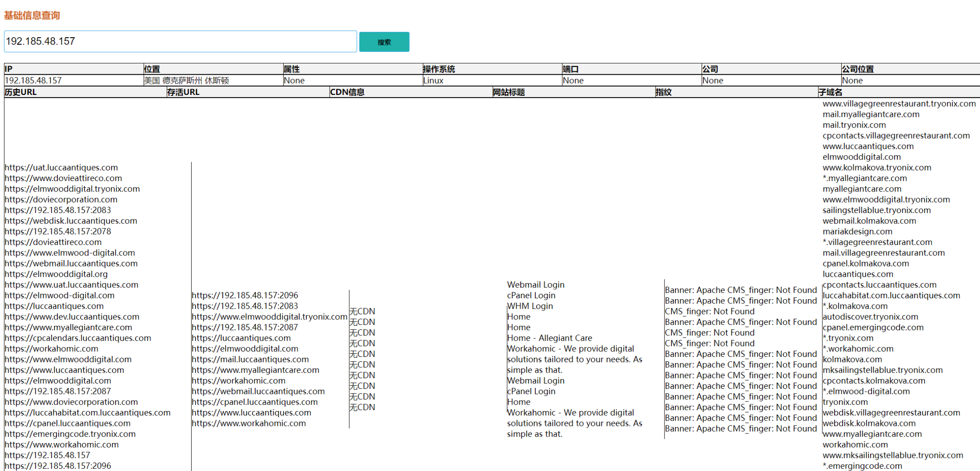The image size is (980, 471).
Task: Click subdomain *.emergingcode.com
Action: 863,466
